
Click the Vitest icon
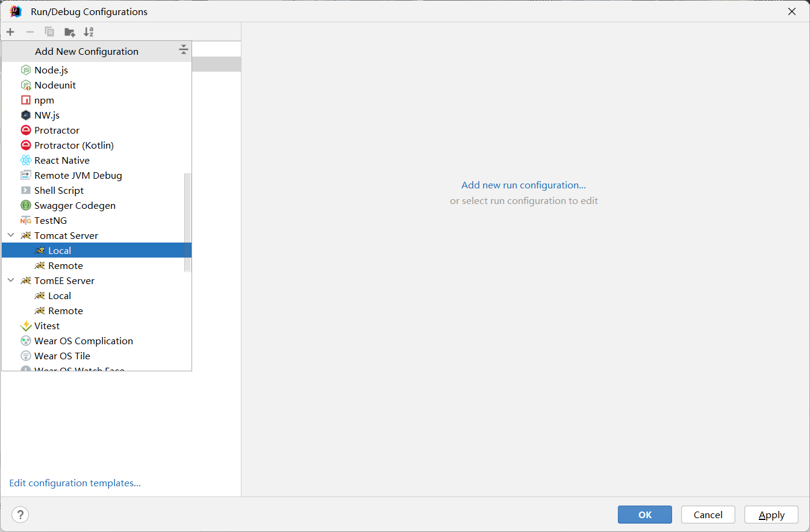coord(26,326)
